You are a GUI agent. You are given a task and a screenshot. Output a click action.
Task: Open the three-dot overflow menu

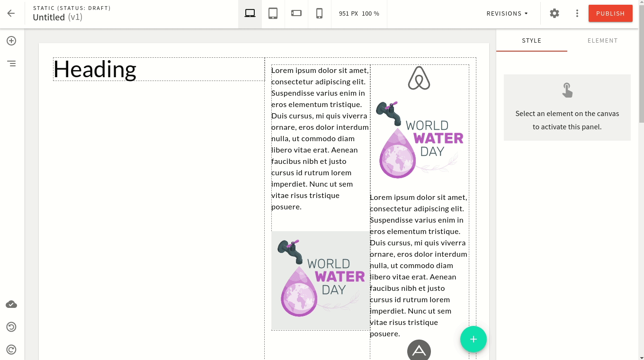(x=577, y=13)
